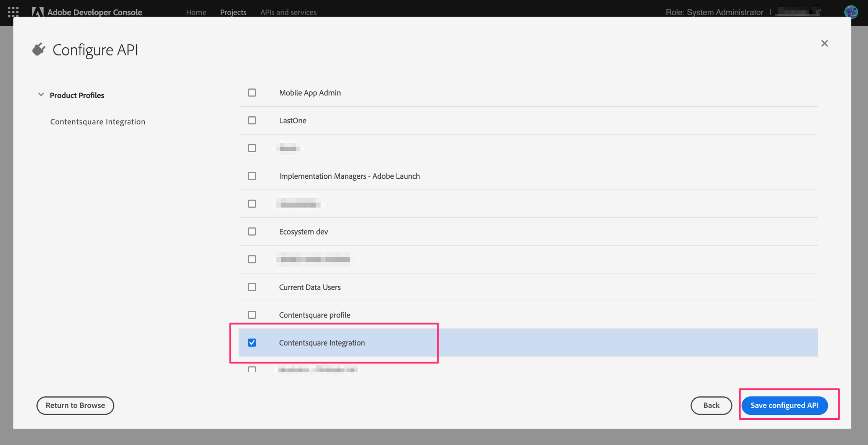
Task: Click the Adobe logo icon
Action: pos(37,12)
